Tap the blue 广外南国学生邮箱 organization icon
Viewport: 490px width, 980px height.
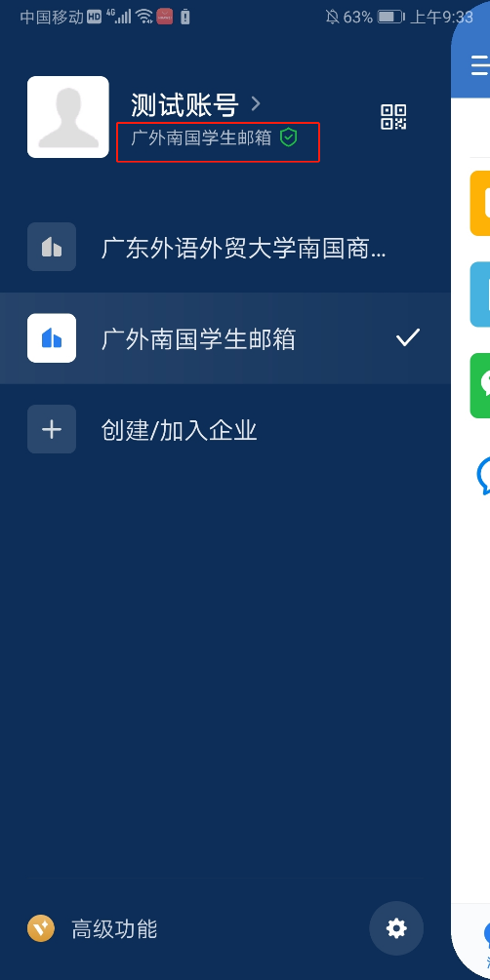tap(52, 338)
